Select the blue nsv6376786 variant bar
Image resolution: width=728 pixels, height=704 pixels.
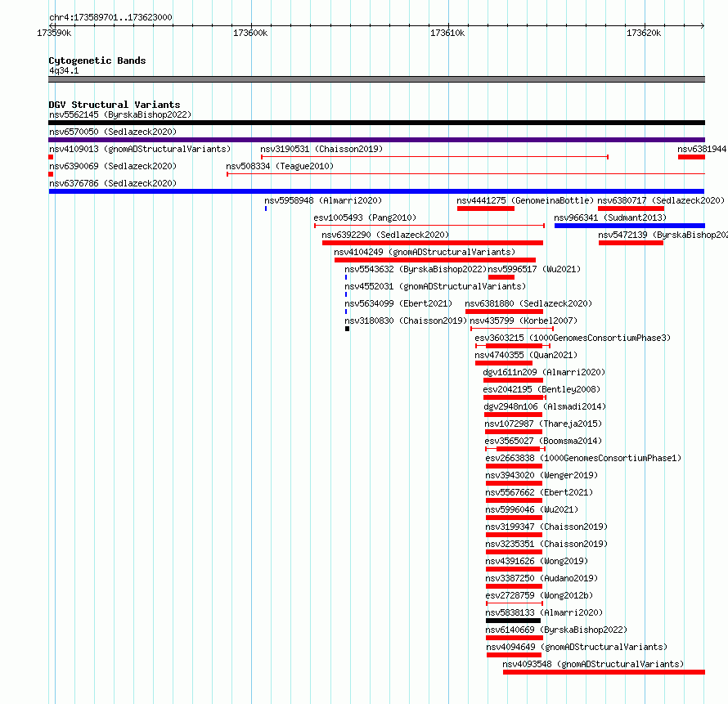[x=376, y=191]
